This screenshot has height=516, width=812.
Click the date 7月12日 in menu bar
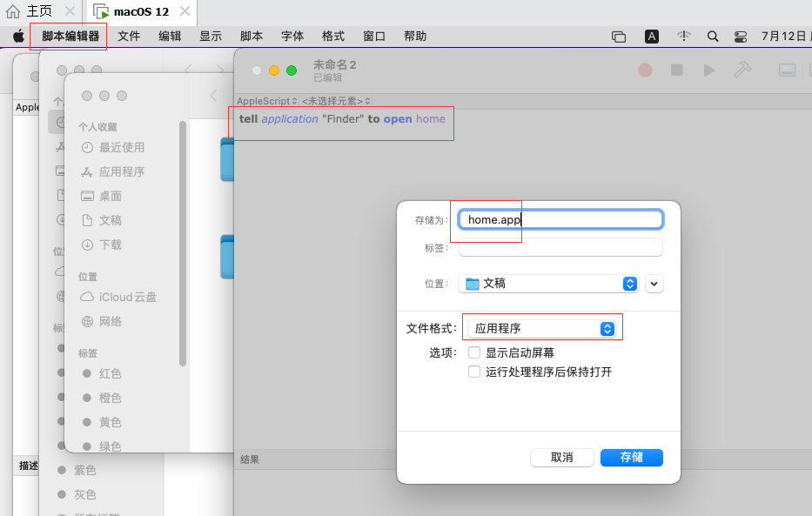tap(784, 37)
